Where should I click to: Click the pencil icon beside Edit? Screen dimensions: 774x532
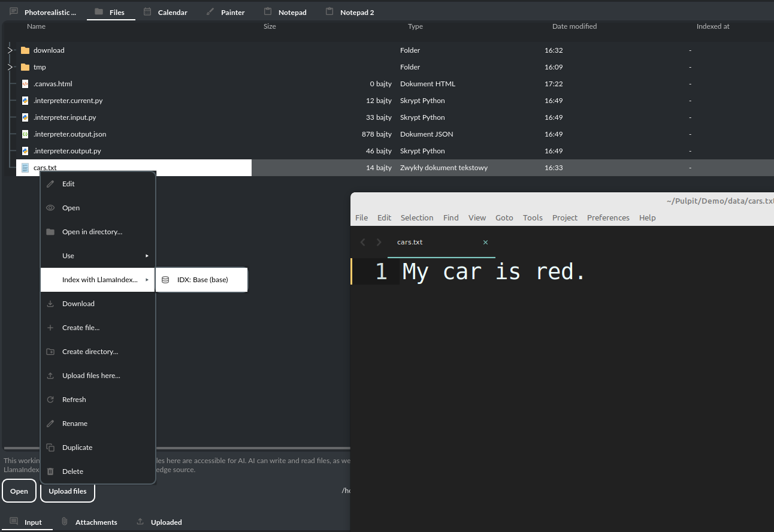[x=50, y=184]
